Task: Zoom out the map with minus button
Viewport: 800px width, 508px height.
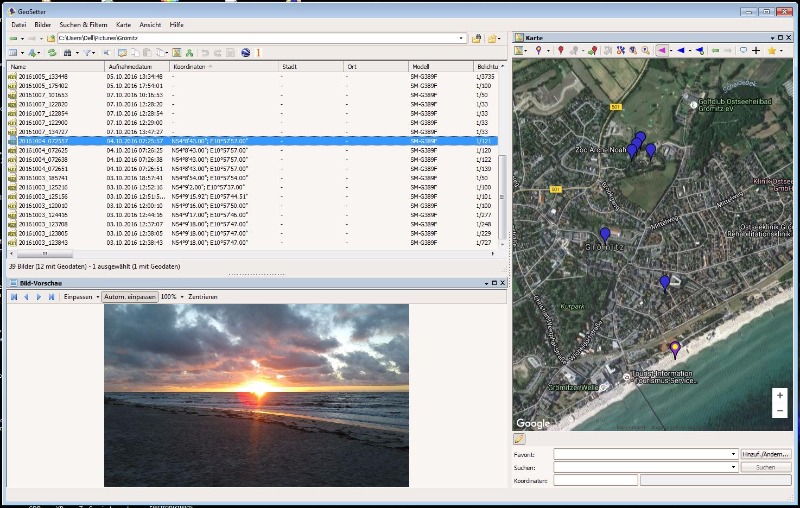Action: point(779,410)
